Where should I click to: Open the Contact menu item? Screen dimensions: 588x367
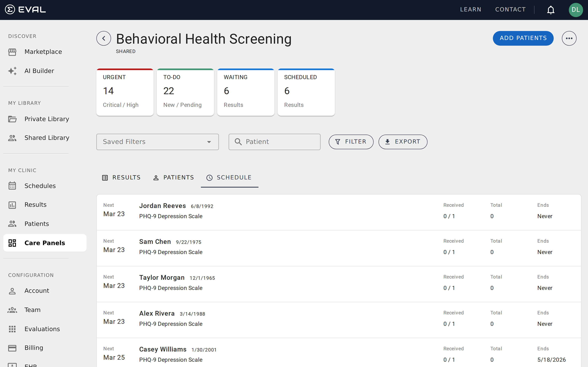510,9
